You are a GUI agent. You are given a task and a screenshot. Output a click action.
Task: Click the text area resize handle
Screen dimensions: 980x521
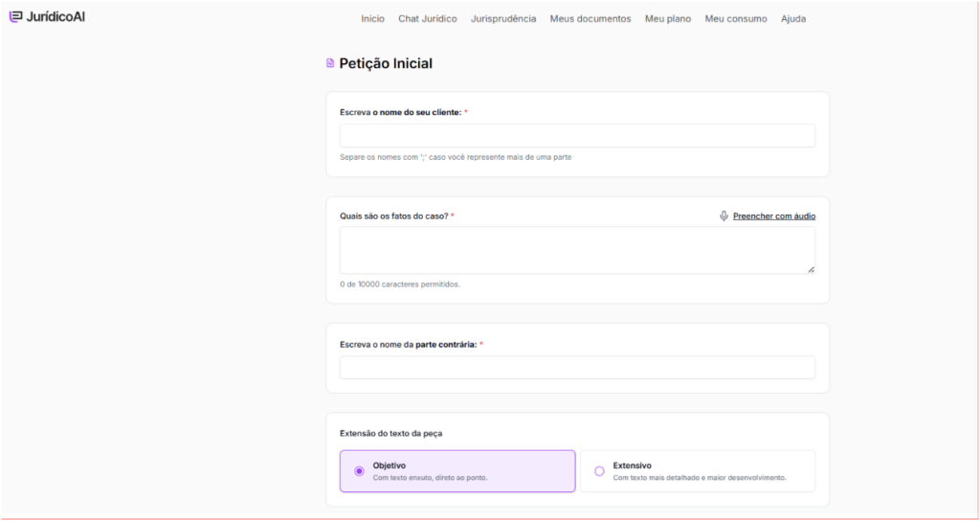[x=811, y=269]
